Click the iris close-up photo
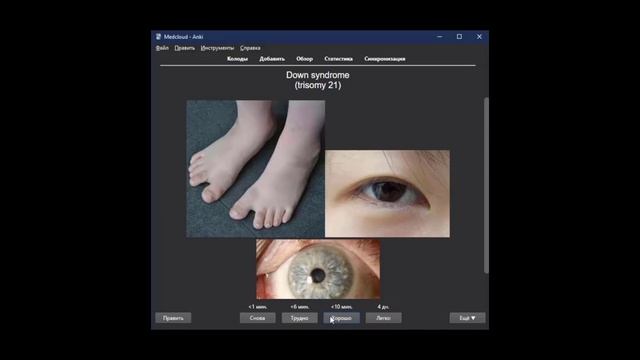This screenshot has width=640, height=360. (318, 269)
